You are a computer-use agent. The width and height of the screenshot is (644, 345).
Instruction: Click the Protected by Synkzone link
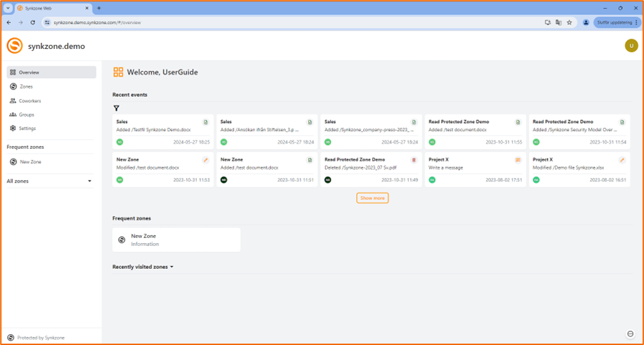pos(40,338)
